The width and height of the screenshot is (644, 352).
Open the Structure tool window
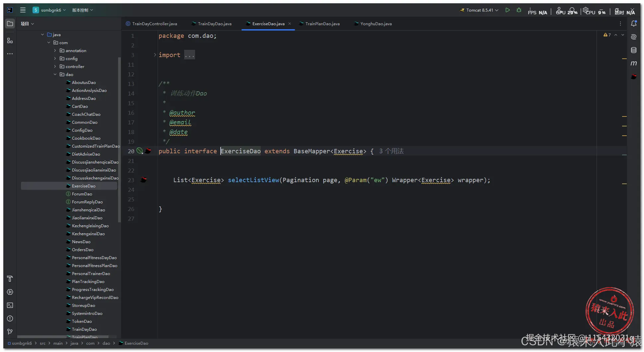pos(10,40)
